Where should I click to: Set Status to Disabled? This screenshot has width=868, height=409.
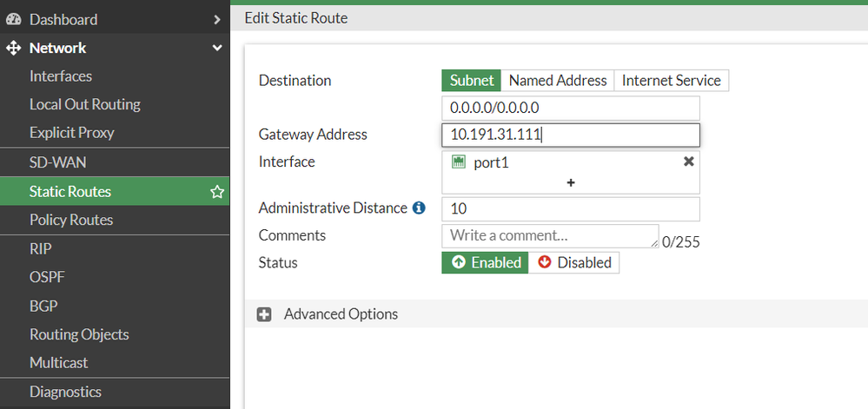(x=574, y=263)
